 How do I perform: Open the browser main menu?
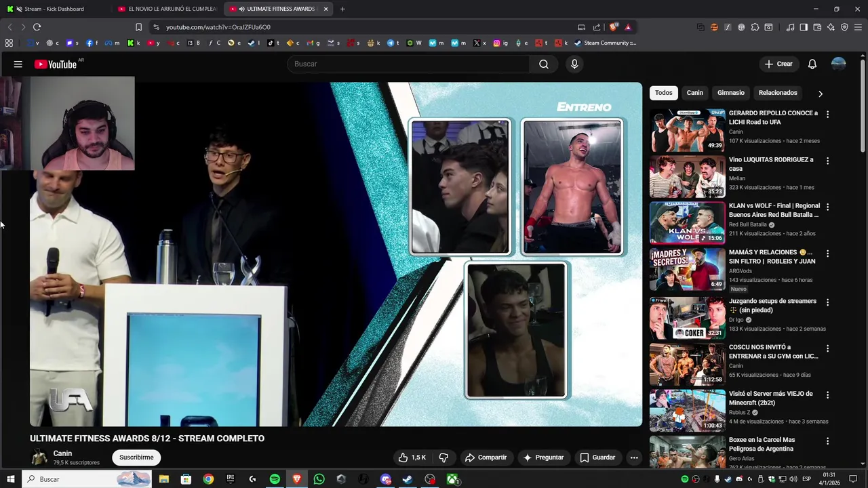[x=858, y=27]
